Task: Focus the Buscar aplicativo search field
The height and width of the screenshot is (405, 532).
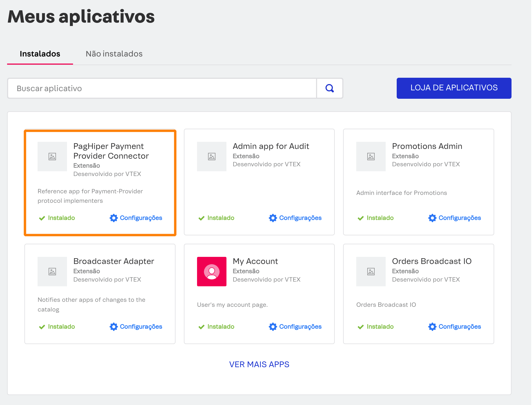Action: pyautogui.click(x=162, y=88)
